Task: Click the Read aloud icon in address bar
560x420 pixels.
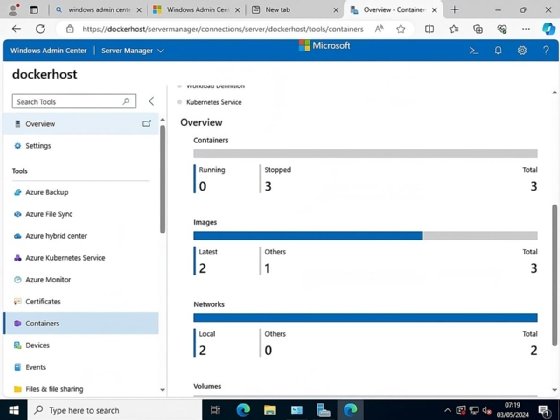Action: pos(379,29)
